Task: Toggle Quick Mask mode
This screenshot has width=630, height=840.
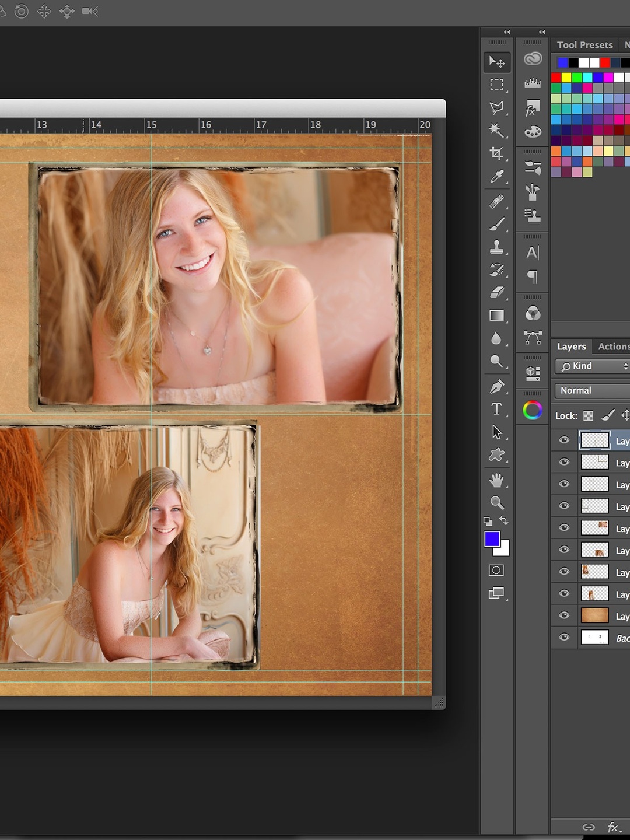Action: tap(496, 570)
